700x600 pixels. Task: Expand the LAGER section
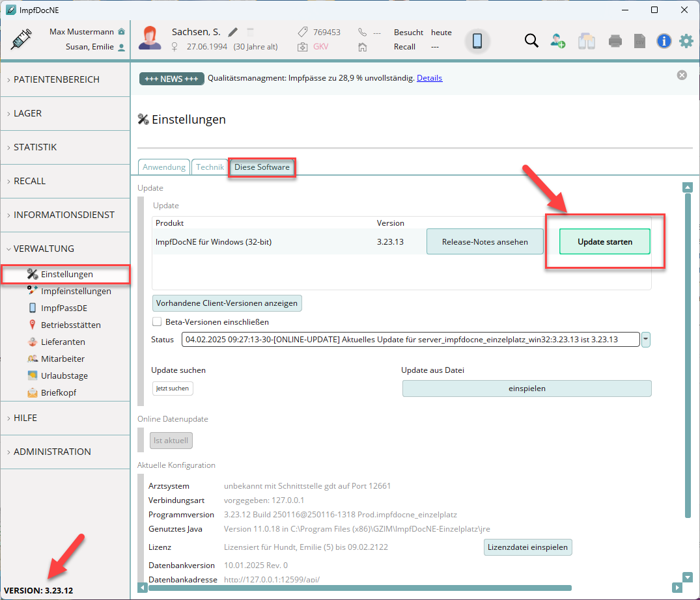coord(65,113)
